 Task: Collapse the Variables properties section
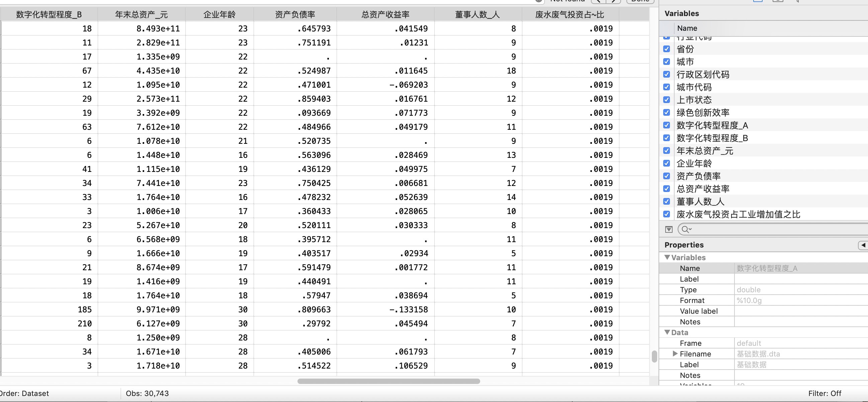(667, 257)
